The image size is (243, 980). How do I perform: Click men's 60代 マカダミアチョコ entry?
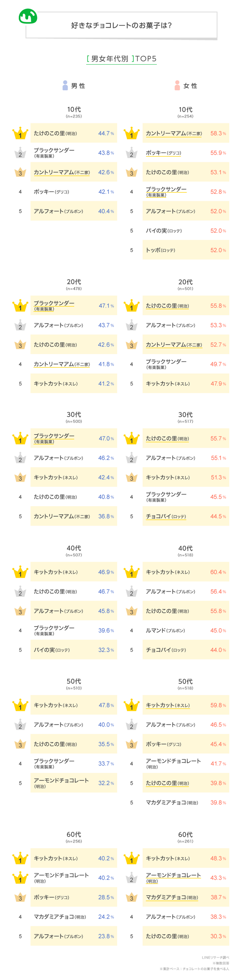(x=60, y=917)
